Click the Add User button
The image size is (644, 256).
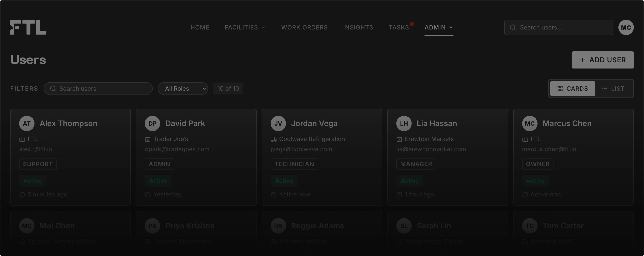click(602, 60)
